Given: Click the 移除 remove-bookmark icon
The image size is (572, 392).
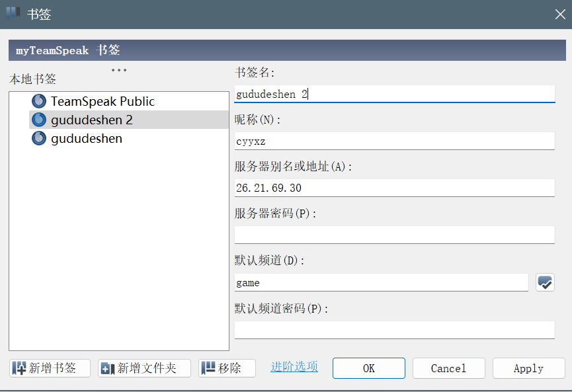Looking at the screenshot, I should tap(207, 368).
